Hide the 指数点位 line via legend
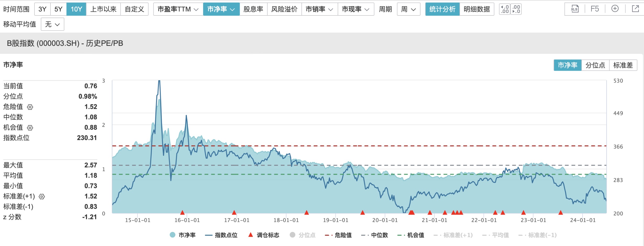644x246 pixels. point(222,235)
